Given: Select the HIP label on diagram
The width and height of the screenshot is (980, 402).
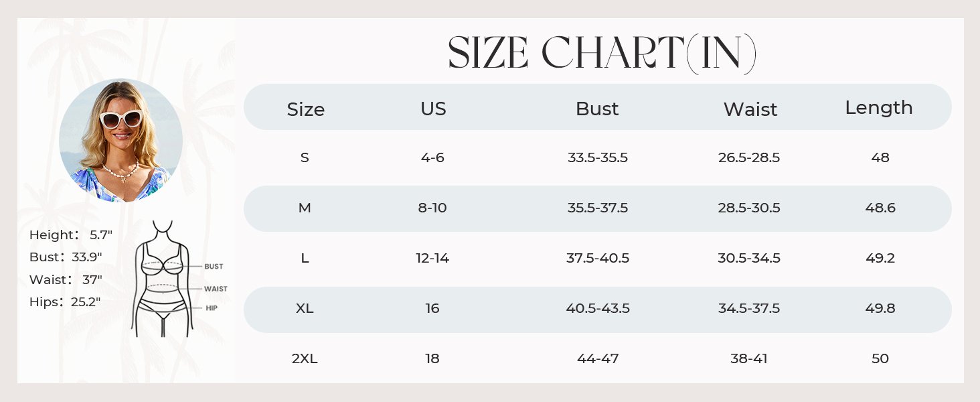Looking at the screenshot, I should click(x=212, y=308).
